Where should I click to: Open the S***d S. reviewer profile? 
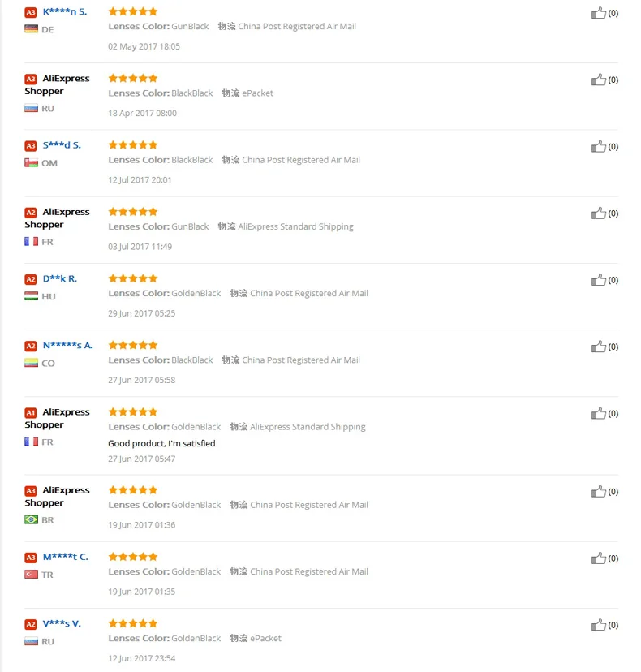(62, 144)
